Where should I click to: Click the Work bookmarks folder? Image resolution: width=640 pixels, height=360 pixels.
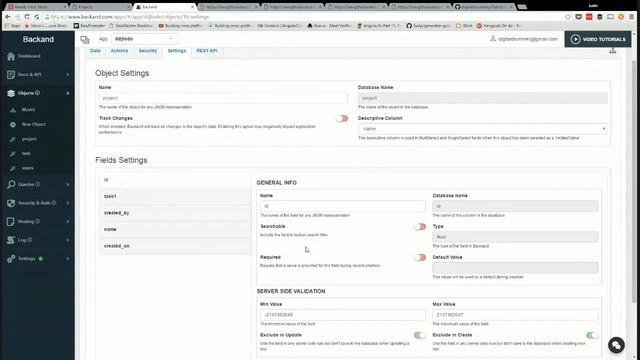coord(464,26)
